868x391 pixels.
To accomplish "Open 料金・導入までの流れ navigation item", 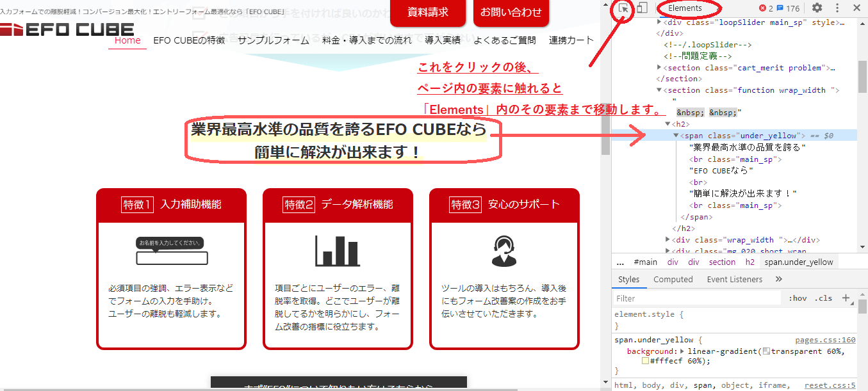I will (x=367, y=40).
